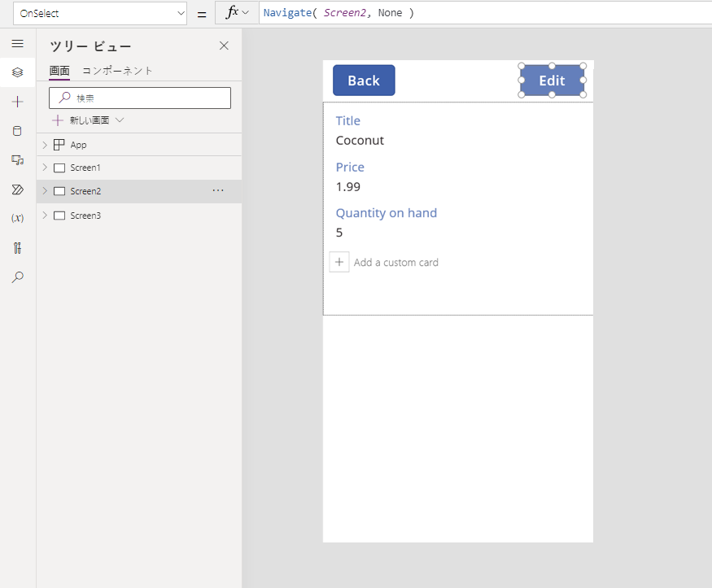This screenshot has height=588, width=712.
Task: Expand the Screen3 tree node
Action: [45, 215]
